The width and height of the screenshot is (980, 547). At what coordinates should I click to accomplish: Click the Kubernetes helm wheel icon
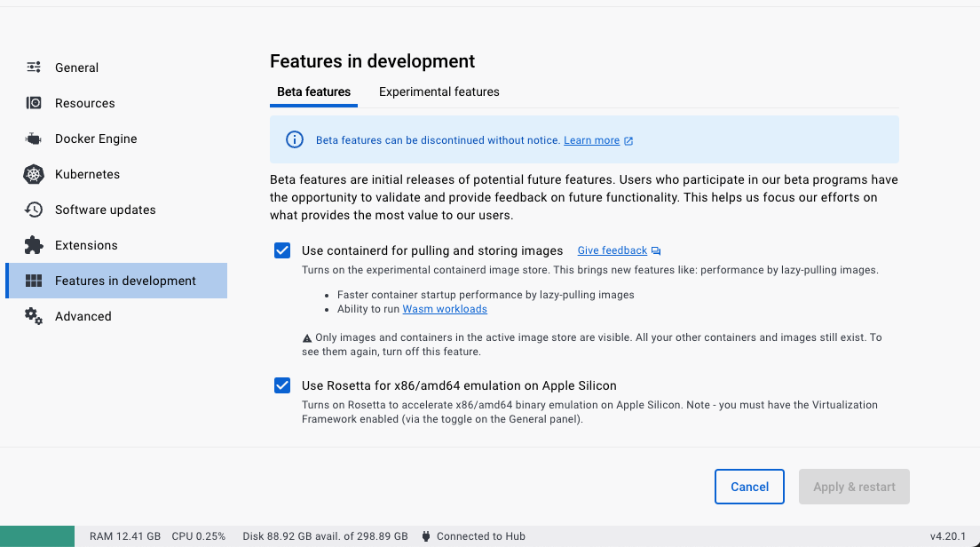click(34, 174)
